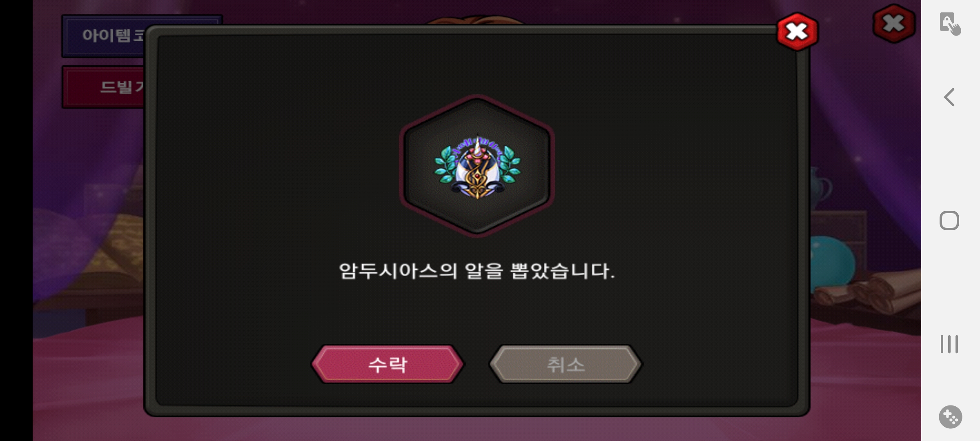Close the egg draw result dialog
Screen dimensions: 980x441
click(x=797, y=32)
